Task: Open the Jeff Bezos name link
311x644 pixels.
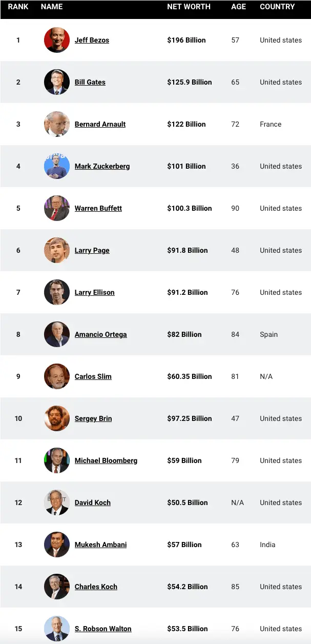Action: tap(92, 40)
